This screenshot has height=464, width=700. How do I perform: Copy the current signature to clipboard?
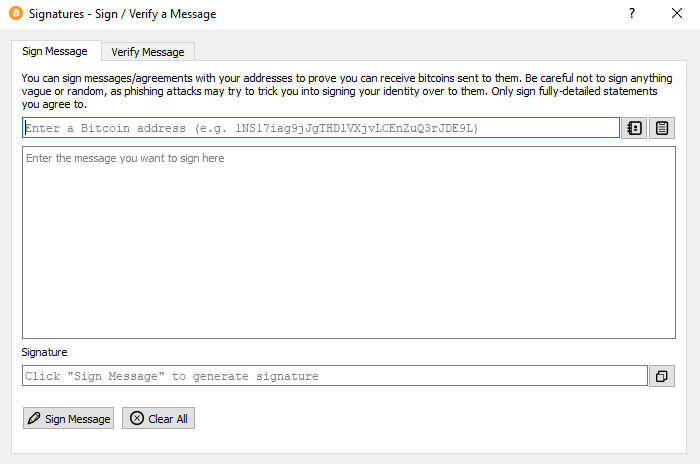[x=662, y=376]
